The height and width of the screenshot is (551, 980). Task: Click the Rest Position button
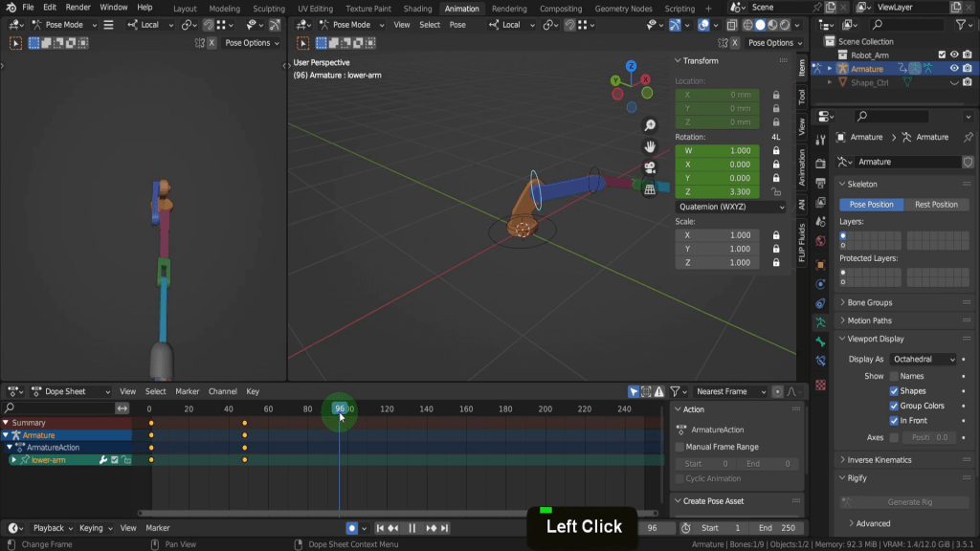point(936,204)
